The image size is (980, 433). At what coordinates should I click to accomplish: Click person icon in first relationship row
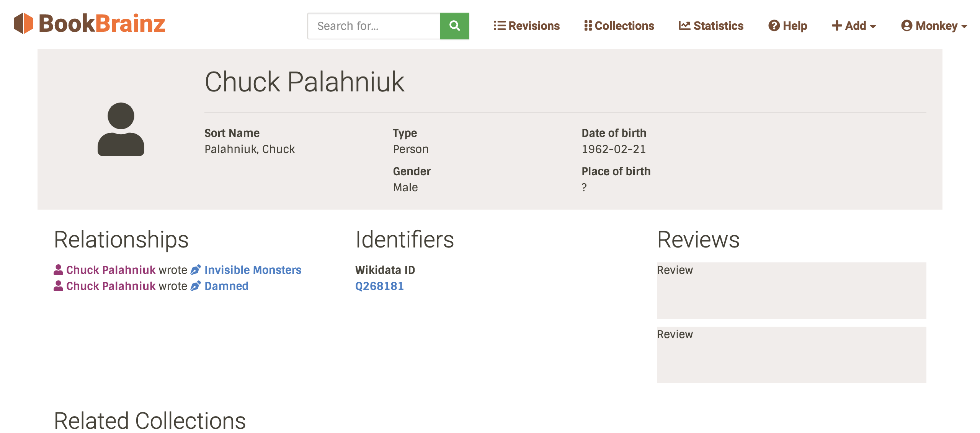(58, 270)
